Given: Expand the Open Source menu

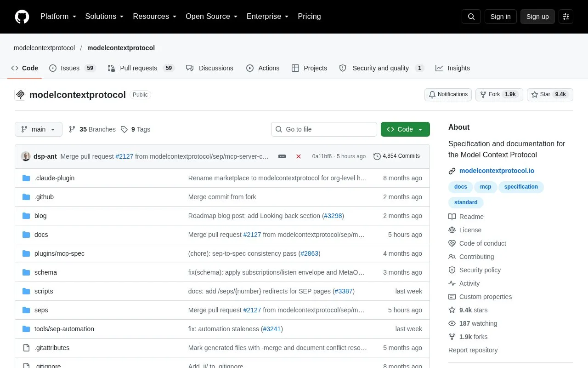Looking at the screenshot, I should [x=212, y=17].
